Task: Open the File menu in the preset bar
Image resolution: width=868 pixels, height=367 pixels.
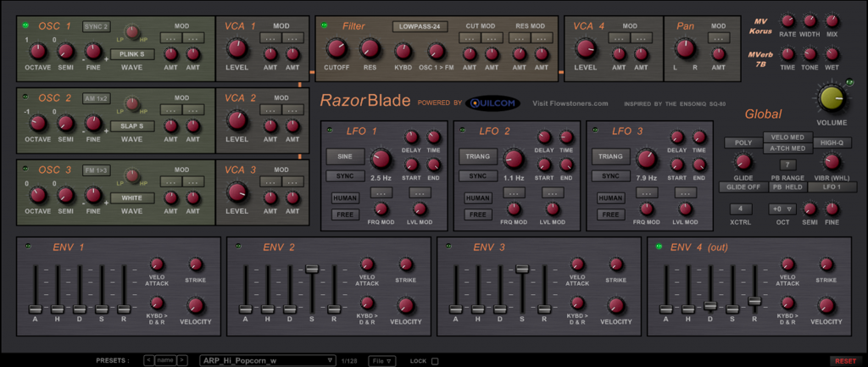Action: pos(381,360)
